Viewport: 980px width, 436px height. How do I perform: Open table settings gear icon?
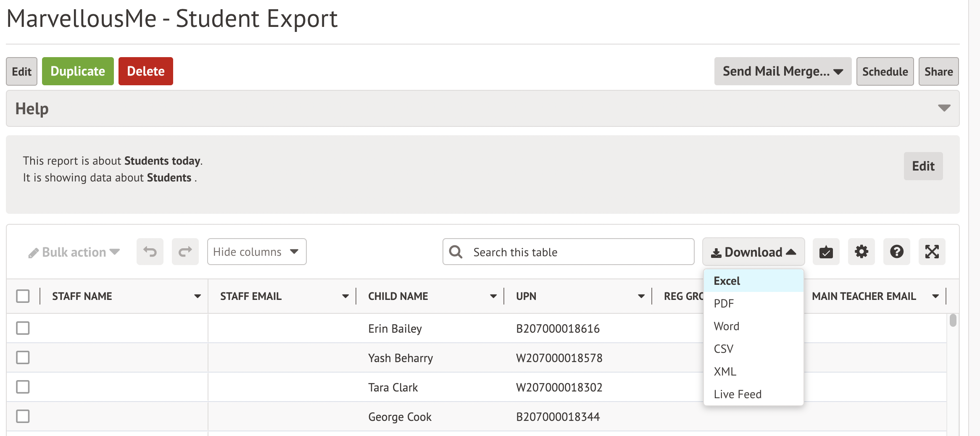point(861,252)
